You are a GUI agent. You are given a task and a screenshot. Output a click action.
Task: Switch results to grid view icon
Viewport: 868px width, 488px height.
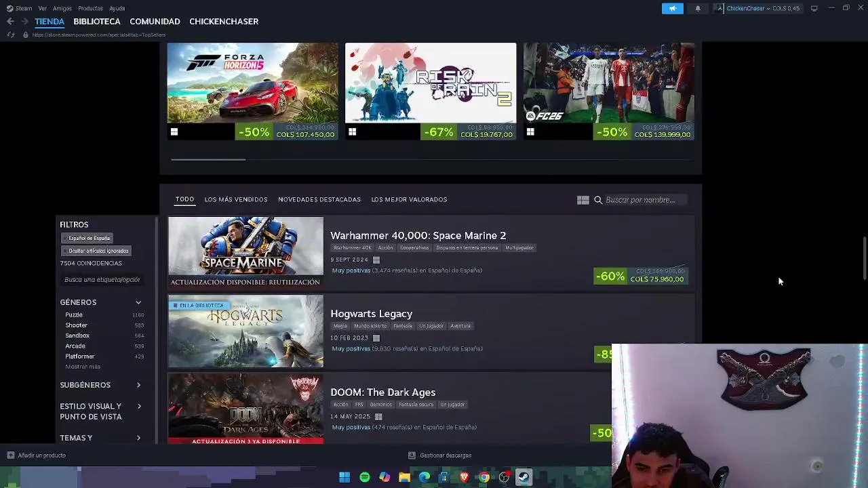[x=583, y=200]
